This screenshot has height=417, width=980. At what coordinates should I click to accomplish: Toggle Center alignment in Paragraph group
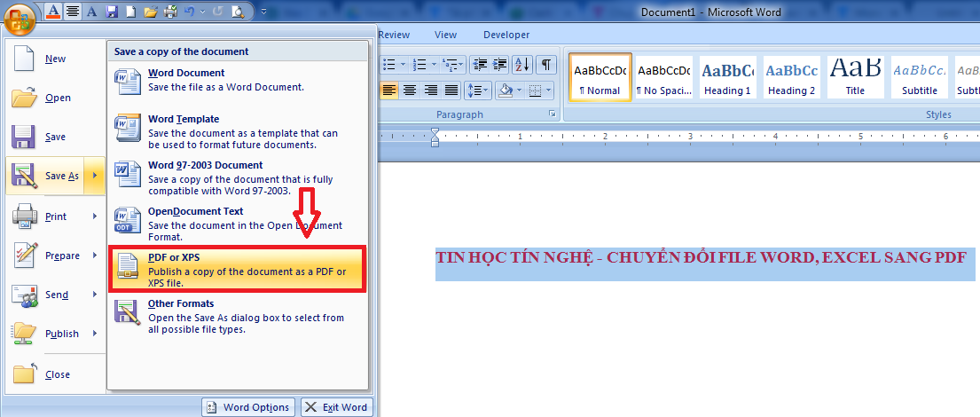[x=410, y=90]
